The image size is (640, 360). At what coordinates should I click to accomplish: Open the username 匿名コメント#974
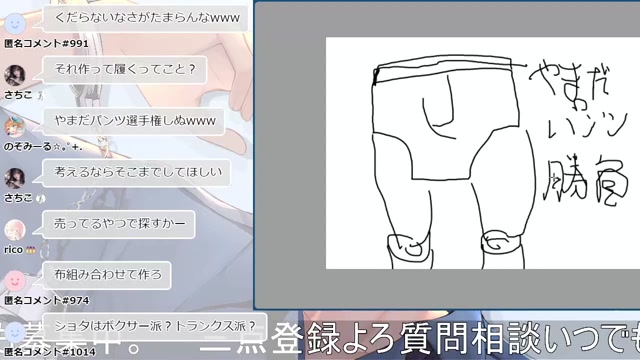tap(47, 300)
